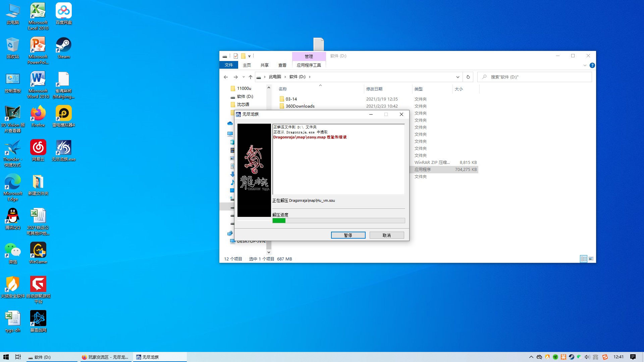This screenshot has height=362, width=644.
Task: Click the 管理 contextual tab
Action: click(x=309, y=56)
